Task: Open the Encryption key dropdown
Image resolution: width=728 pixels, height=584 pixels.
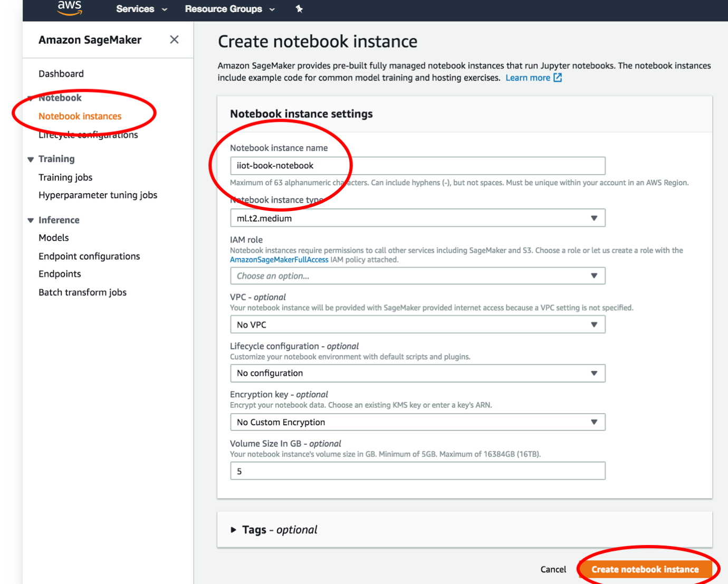Action: [417, 422]
